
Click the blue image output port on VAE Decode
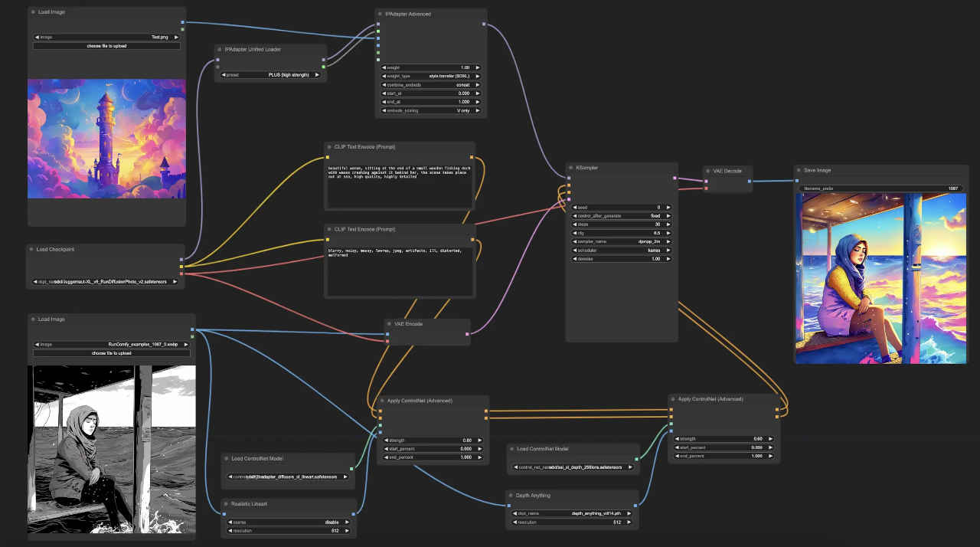(750, 182)
